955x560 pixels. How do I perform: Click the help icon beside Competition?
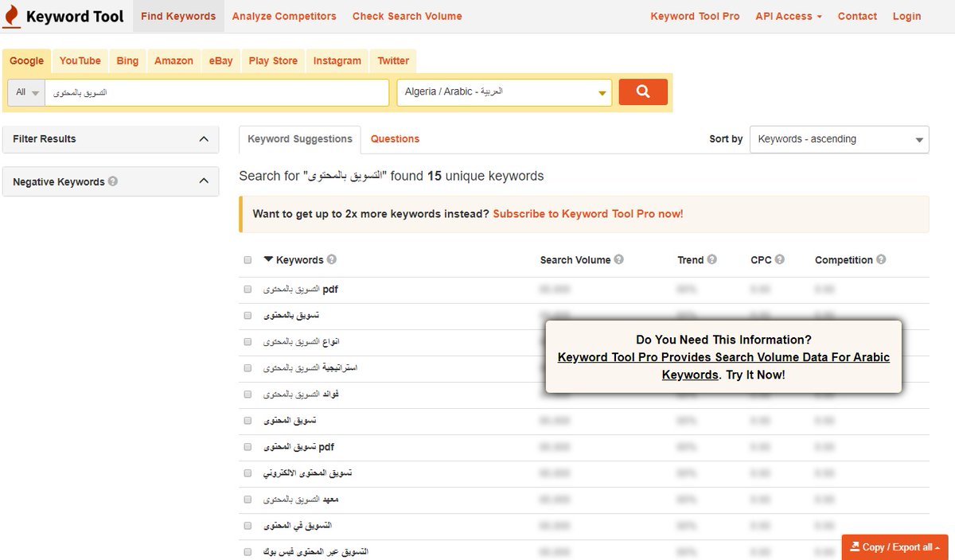pyautogui.click(x=880, y=259)
